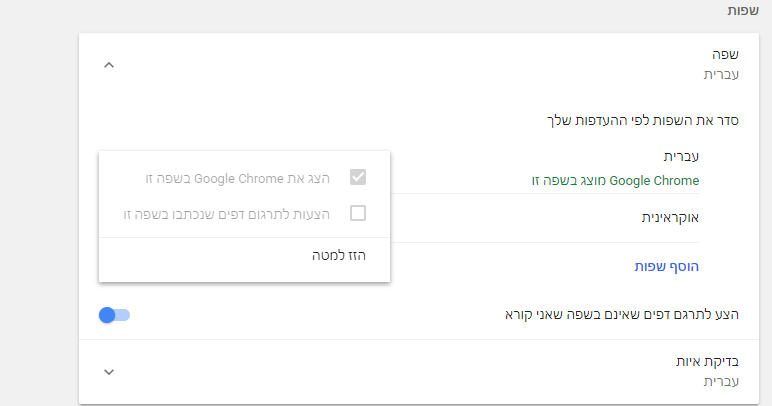Expand the בדיקת איות section with the down chevron
This screenshot has height=406, width=772.
[x=110, y=372]
